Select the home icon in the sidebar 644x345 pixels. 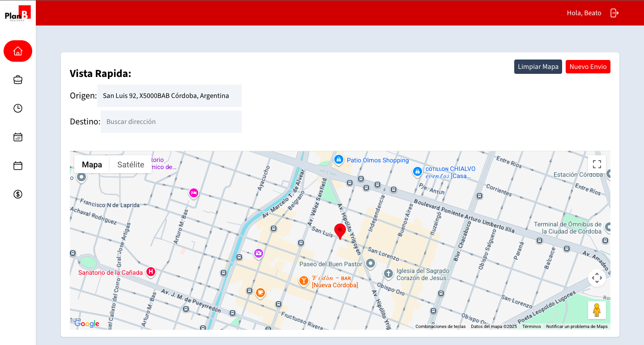tap(17, 51)
